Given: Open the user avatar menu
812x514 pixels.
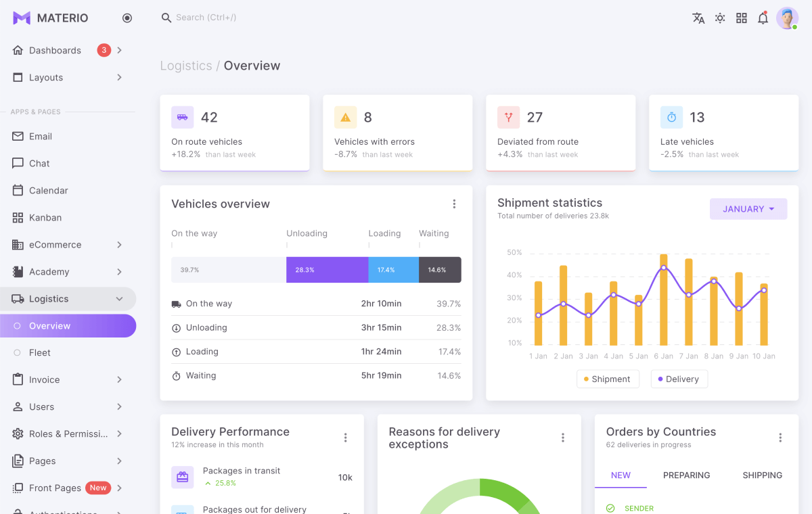Looking at the screenshot, I should pyautogui.click(x=787, y=18).
